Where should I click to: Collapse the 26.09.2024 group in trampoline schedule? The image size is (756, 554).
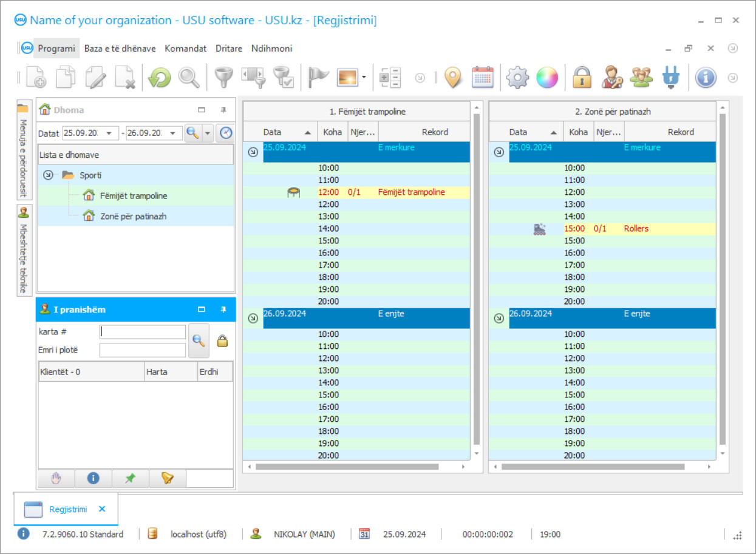[x=253, y=318]
